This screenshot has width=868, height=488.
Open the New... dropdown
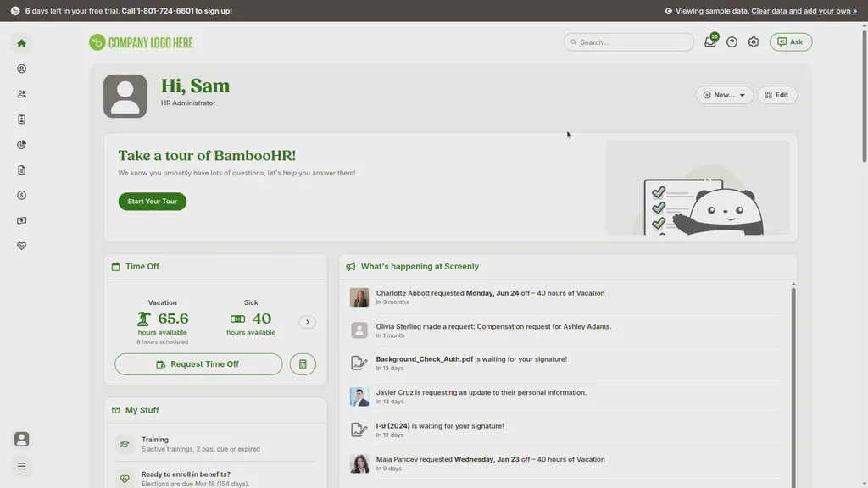tap(724, 94)
